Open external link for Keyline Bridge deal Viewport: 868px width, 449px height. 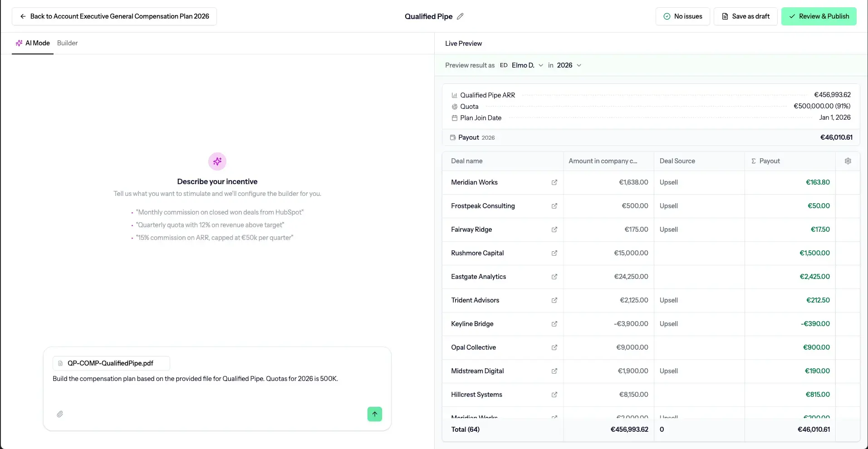pos(554,324)
